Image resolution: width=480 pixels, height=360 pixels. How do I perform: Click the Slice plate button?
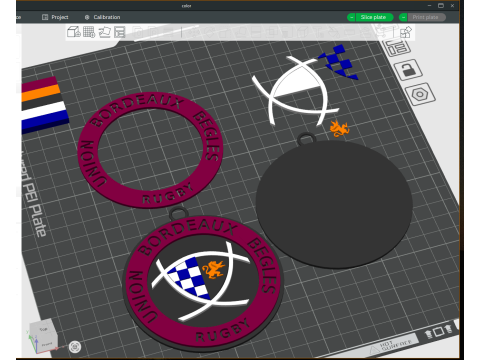pos(374,17)
